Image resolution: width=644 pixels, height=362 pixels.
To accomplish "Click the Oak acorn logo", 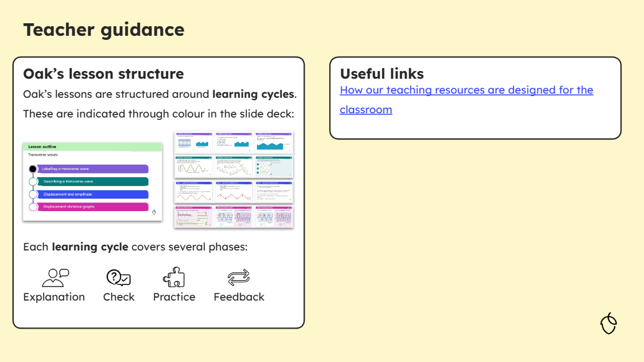I will (608, 323).
